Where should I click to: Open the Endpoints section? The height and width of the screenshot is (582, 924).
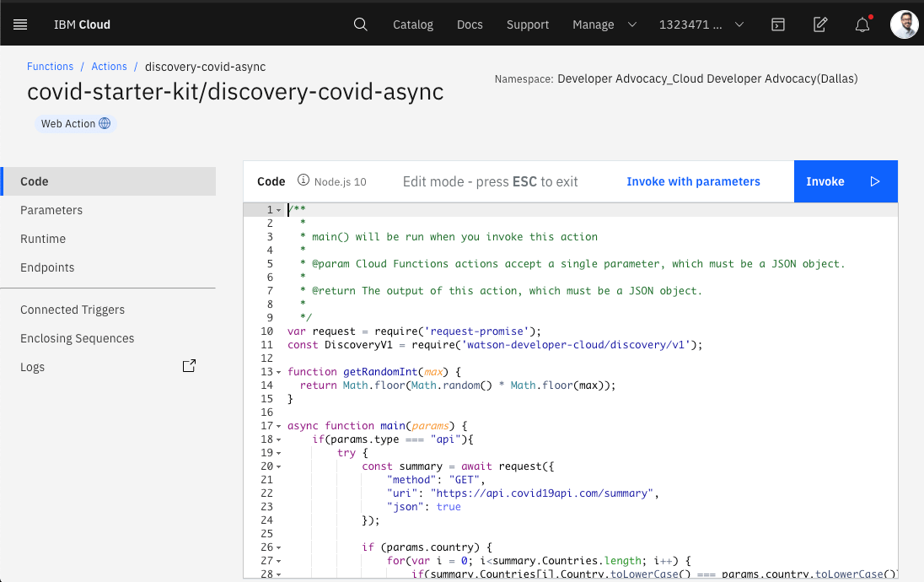click(47, 267)
